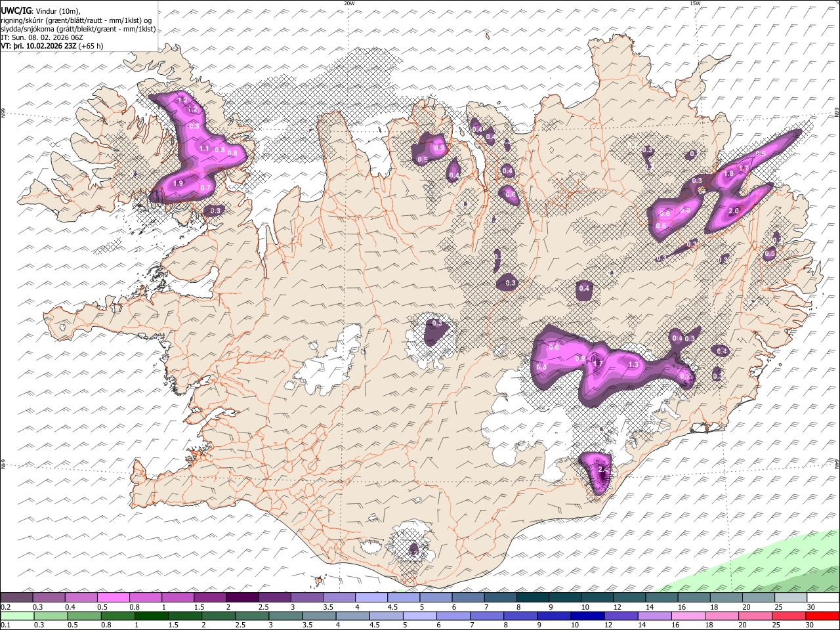This screenshot has height=630, width=840.
Task: Click the 2.4 precipitation value on the map
Action: (x=604, y=470)
